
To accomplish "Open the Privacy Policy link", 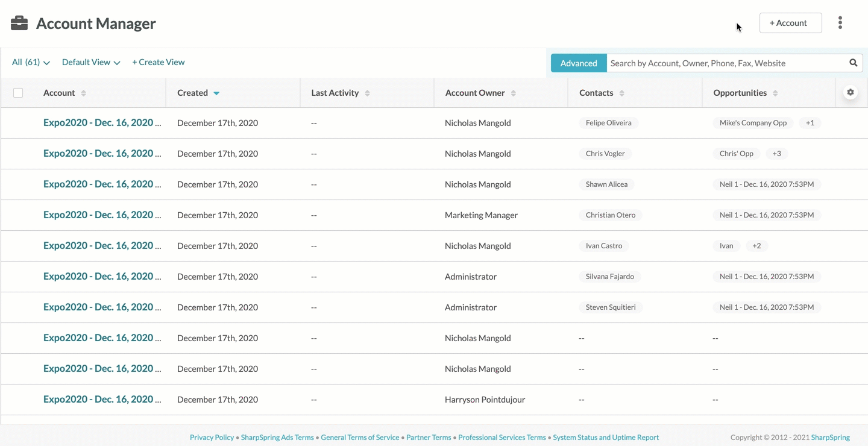I will 212,438.
